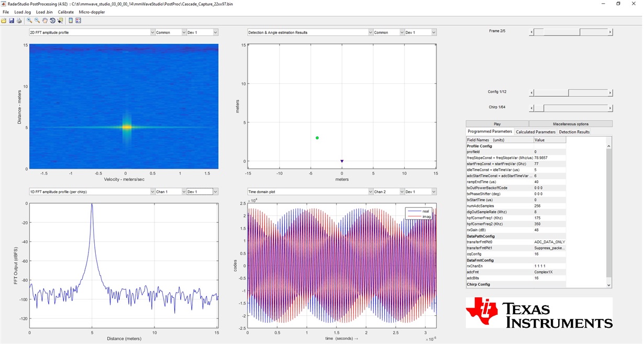Viewport: 644px width, 344px height.
Task: Click the Save figure floppy icon
Action: point(12,20)
